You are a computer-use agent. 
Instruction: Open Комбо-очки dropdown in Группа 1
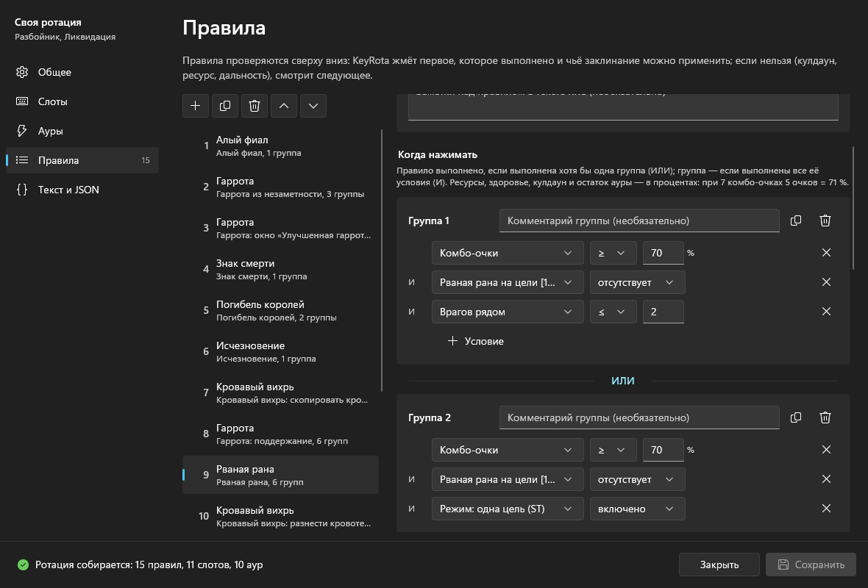508,253
